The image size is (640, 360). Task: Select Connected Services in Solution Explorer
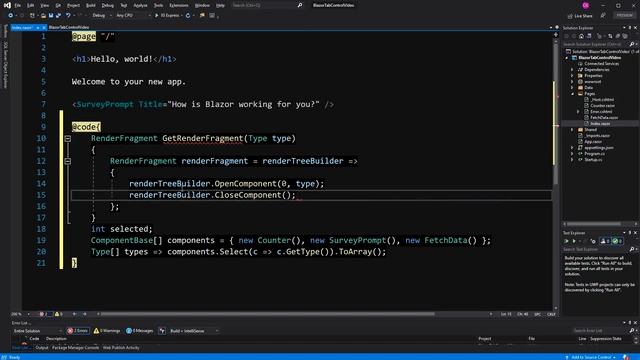coord(601,64)
